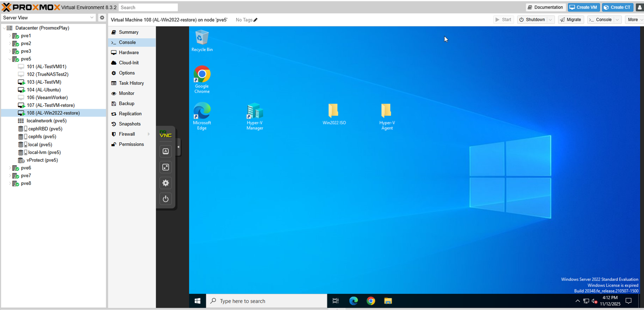The width and height of the screenshot is (644, 310).
Task: Click noVNC fullscreen icon
Action: 166,167
